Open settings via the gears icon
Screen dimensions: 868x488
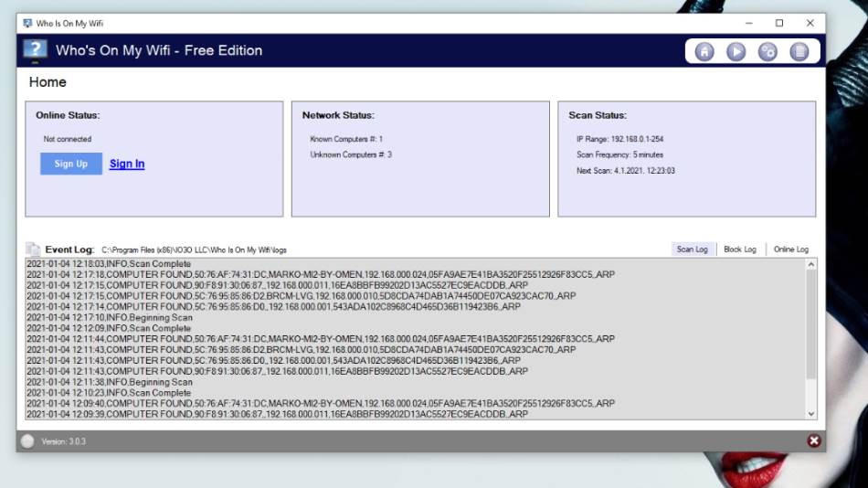[x=767, y=52]
